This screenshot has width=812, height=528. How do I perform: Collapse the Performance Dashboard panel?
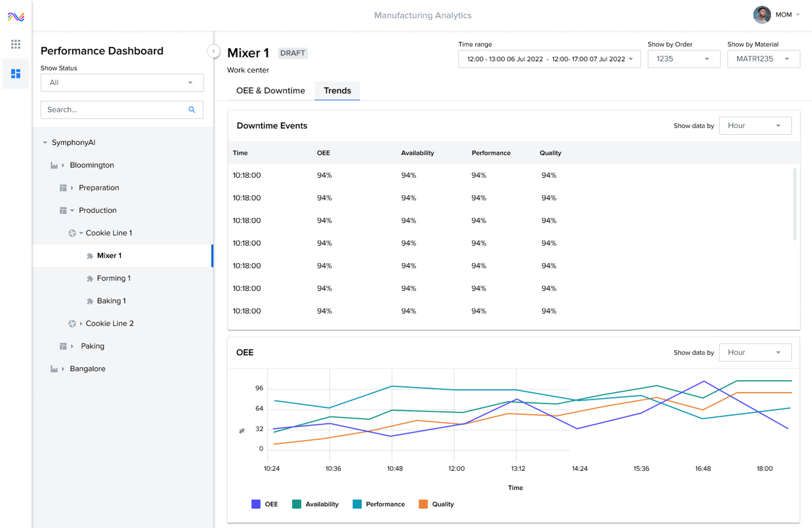click(x=213, y=51)
